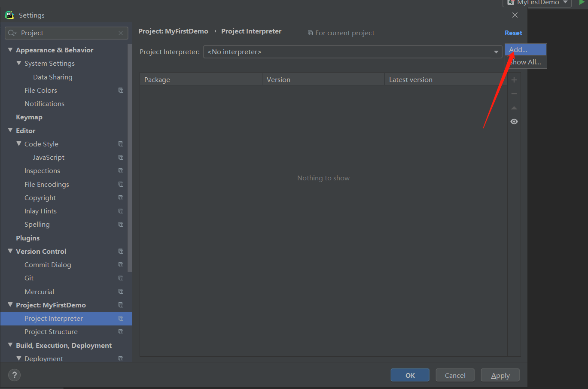The width and height of the screenshot is (588, 389).
Task: Select Project Structure in the settings tree
Action: [x=51, y=331]
